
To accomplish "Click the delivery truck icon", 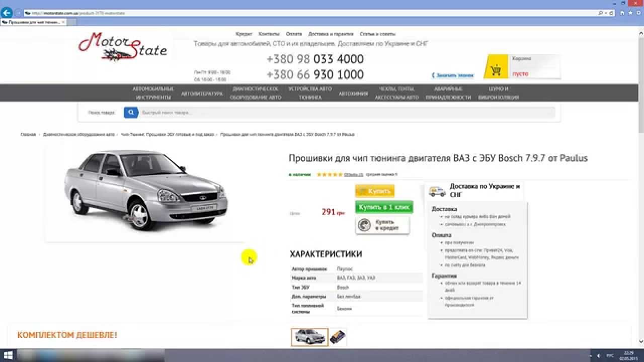I will pos(437,191).
